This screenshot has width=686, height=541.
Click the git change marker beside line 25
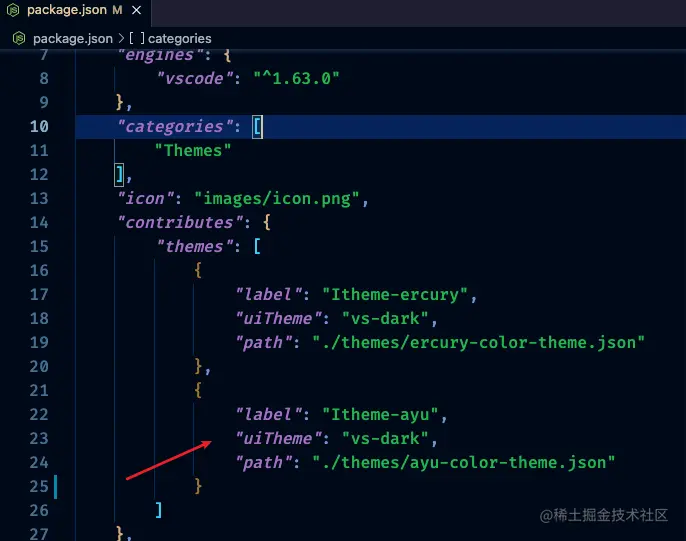pos(56,487)
